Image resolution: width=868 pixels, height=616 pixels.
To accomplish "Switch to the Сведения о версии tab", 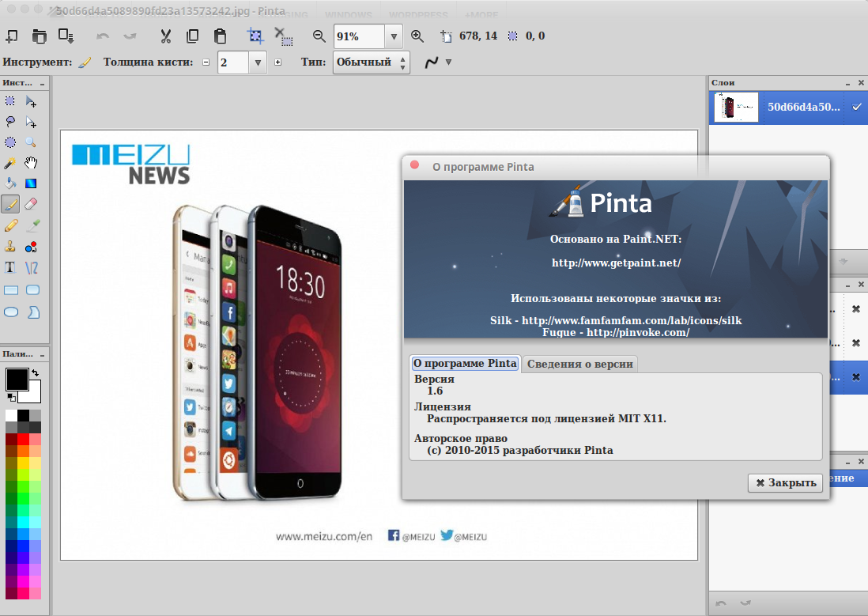I will [x=579, y=364].
